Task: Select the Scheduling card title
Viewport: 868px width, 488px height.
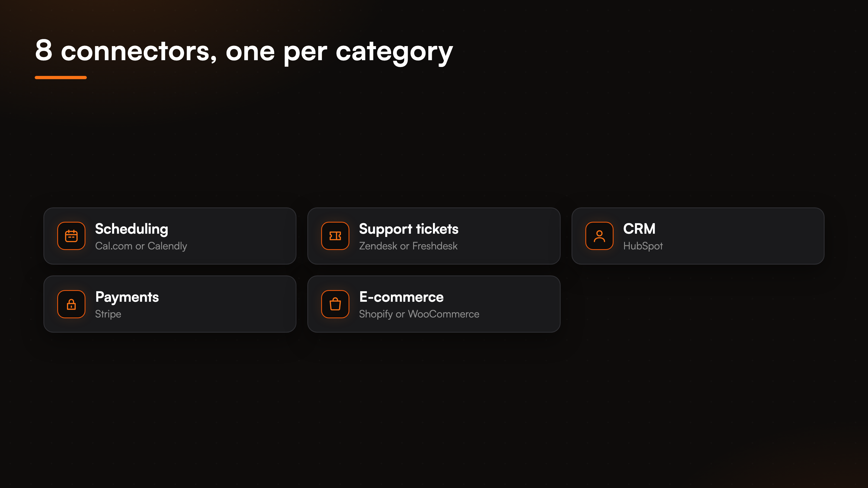Action: [x=131, y=229]
